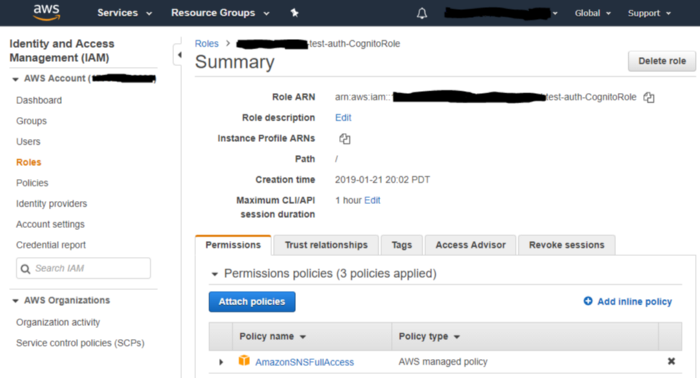The image size is (700, 378).
Task: Switch to the Trust relationships tab
Action: 326,245
